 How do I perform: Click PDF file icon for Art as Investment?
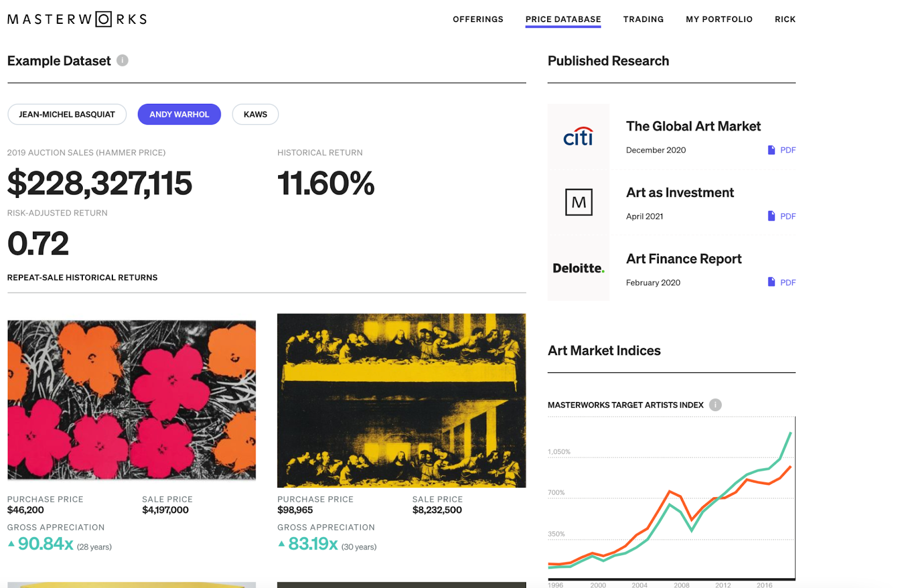(x=771, y=216)
